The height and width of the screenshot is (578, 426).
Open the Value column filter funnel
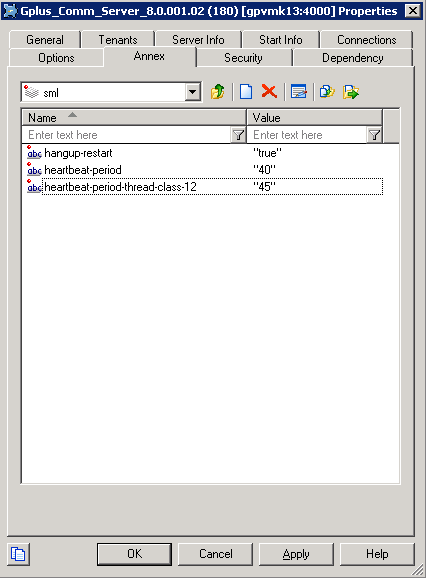pos(374,135)
